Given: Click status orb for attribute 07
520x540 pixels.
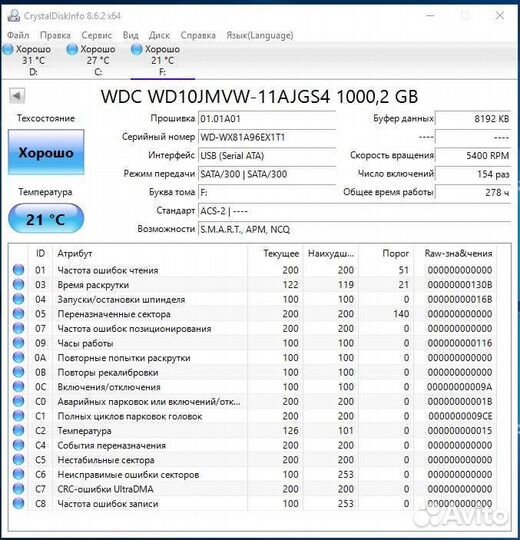Looking at the screenshot, I should pyautogui.click(x=19, y=328).
